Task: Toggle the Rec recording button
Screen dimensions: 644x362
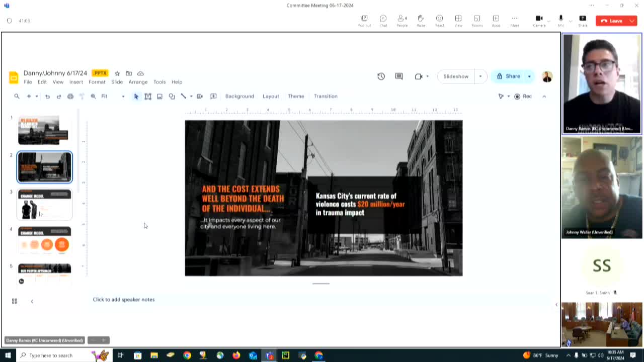Action: 523,96
